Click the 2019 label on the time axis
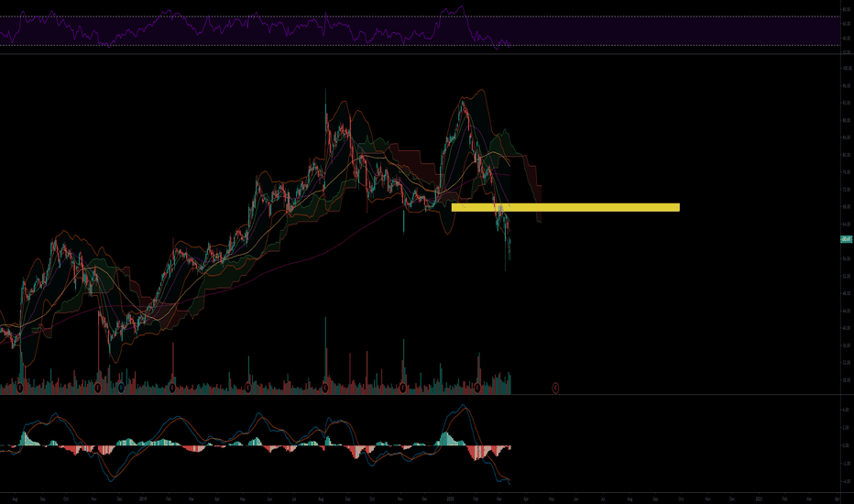854x504 pixels. pyautogui.click(x=143, y=499)
